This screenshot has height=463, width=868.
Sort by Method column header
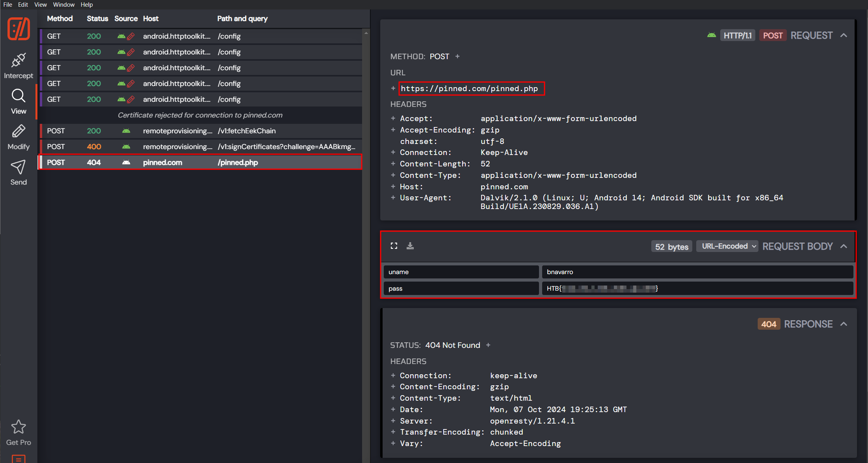[x=60, y=19]
